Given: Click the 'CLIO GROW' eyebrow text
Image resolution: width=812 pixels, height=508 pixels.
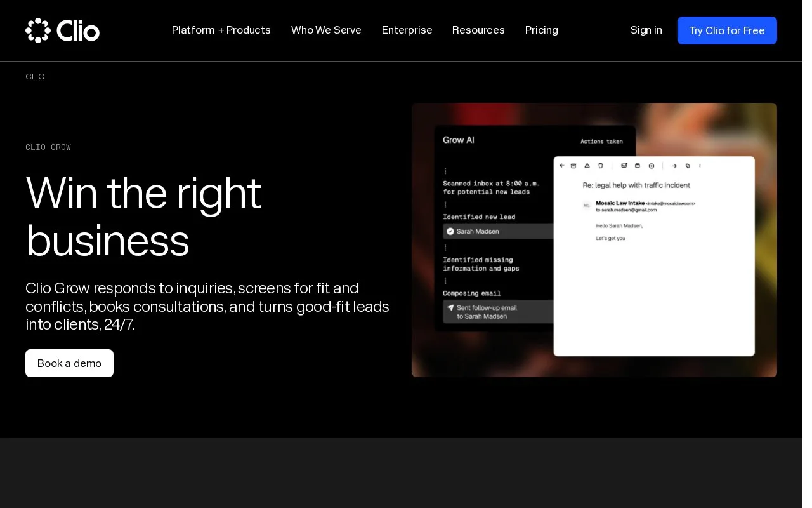Looking at the screenshot, I should (48, 147).
